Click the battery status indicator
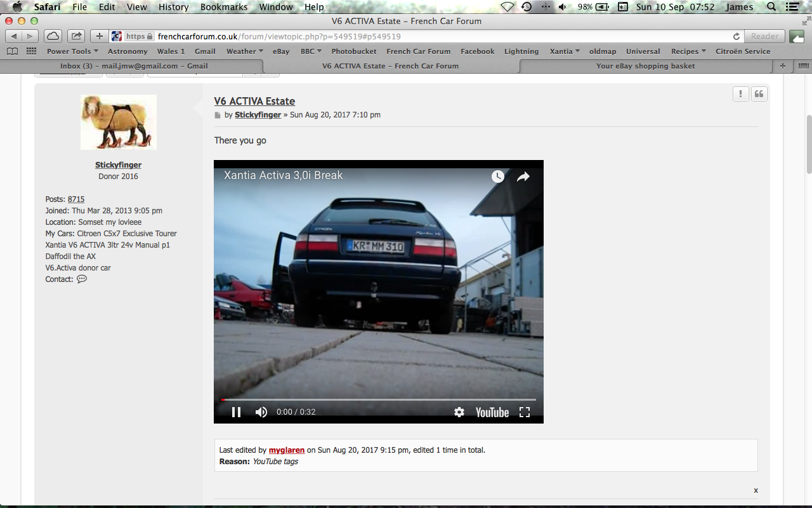Image resolution: width=812 pixels, height=508 pixels. pyautogui.click(x=594, y=7)
